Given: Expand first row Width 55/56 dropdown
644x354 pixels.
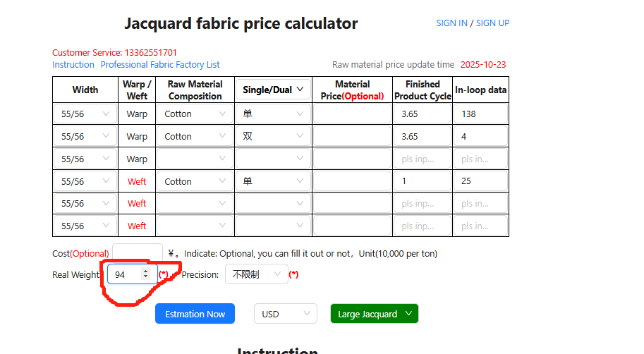Looking at the screenshot, I should [x=85, y=114].
